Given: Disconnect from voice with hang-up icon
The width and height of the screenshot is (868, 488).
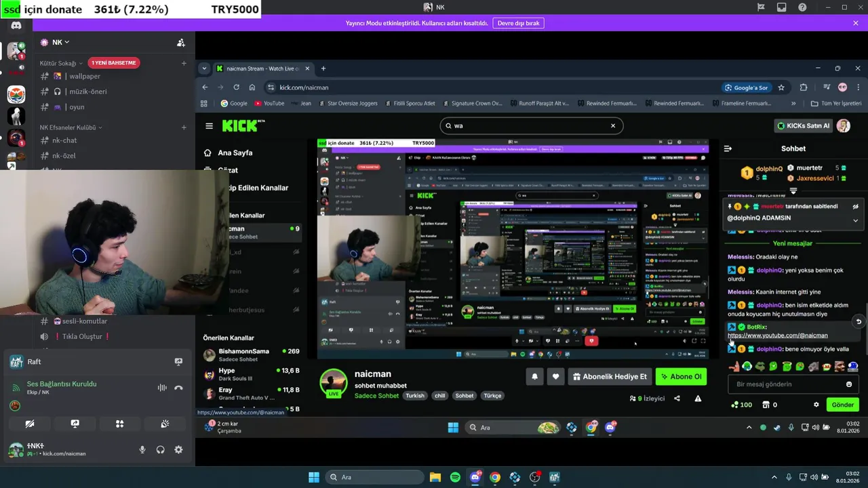Looking at the screenshot, I should pyautogui.click(x=178, y=388).
